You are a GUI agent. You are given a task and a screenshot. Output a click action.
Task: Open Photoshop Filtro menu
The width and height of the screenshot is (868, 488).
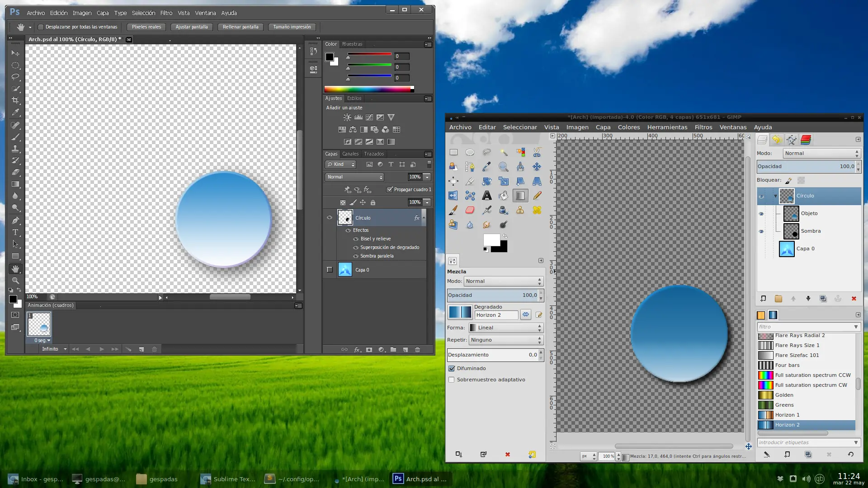[x=166, y=13]
